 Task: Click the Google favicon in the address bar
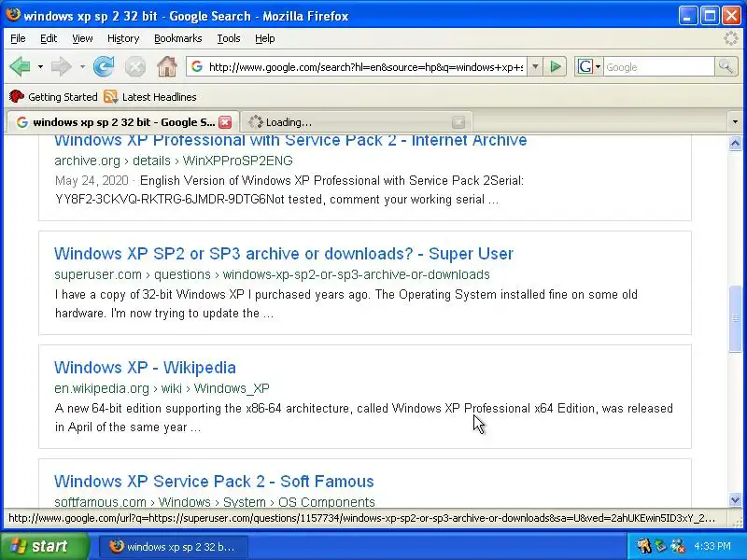(x=197, y=66)
